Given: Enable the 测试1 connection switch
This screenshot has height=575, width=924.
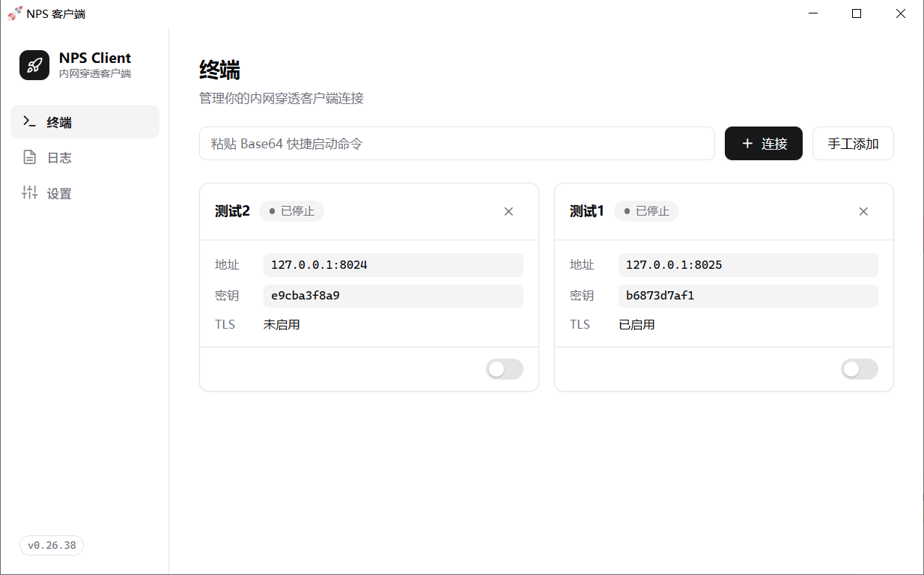Looking at the screenshot, I should tap(860, 369).
